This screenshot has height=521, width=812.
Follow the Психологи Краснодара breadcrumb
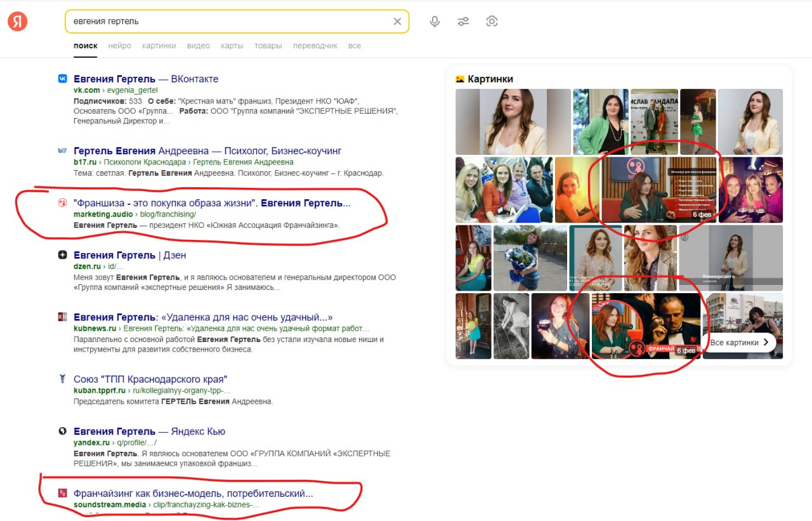click(144, 162)
